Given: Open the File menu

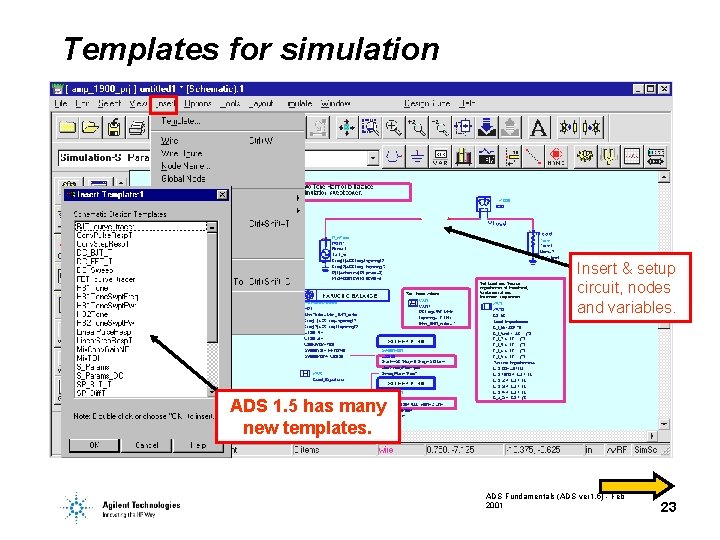Looking at the screenshot, I should [x=61, y=104].
